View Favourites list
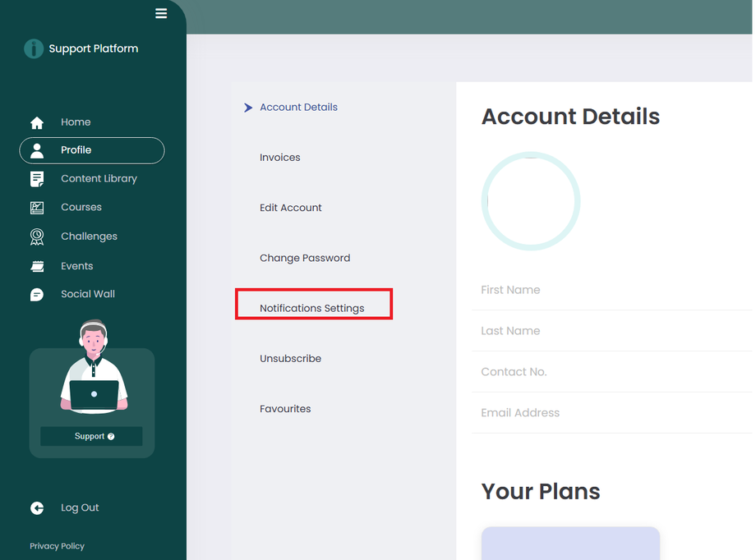756x560 pixels. [285, 409]
